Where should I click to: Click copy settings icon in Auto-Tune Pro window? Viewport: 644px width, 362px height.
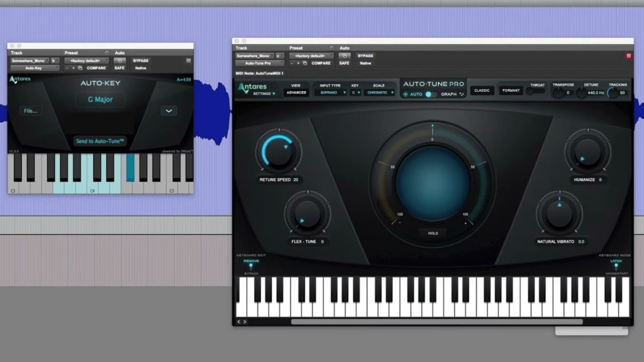point(305,63)
